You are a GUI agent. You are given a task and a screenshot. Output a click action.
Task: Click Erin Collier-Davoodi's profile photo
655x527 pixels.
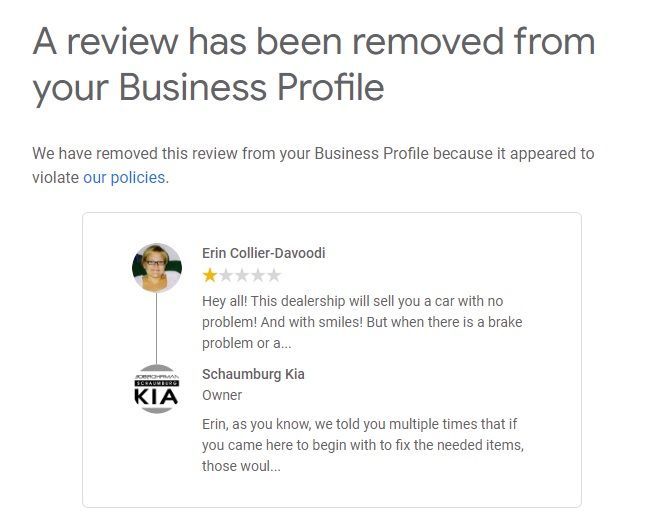pos(157,267)
